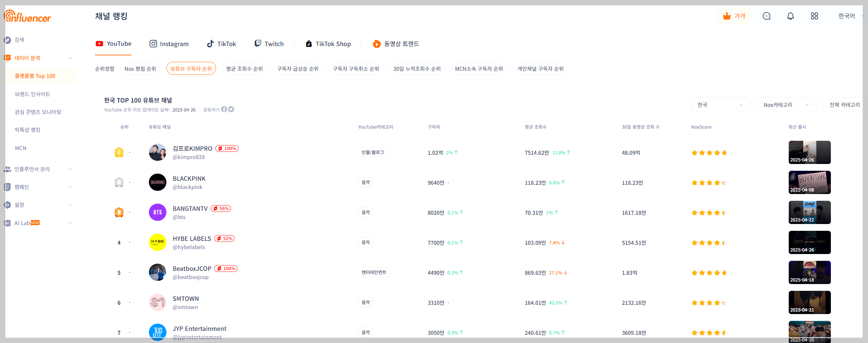
Task: Select the MCN소속 구독자 순위 sort option
Action: click(x=479, y=69)
